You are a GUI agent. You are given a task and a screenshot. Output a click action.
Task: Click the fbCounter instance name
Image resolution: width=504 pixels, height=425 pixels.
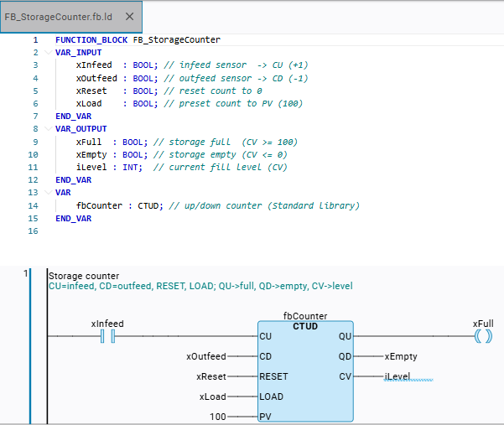click(x=305, y=316)
